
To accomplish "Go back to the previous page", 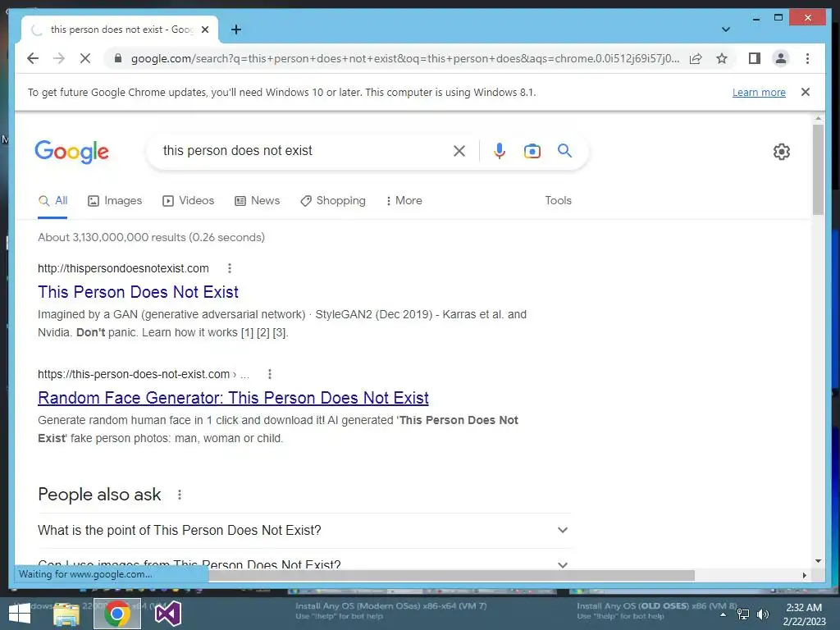I will tap(33, 58).
